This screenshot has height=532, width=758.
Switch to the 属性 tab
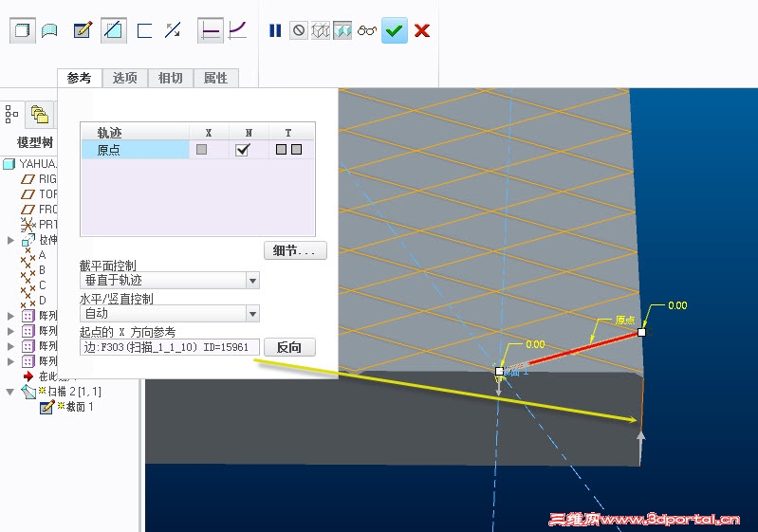pos(215,78)
